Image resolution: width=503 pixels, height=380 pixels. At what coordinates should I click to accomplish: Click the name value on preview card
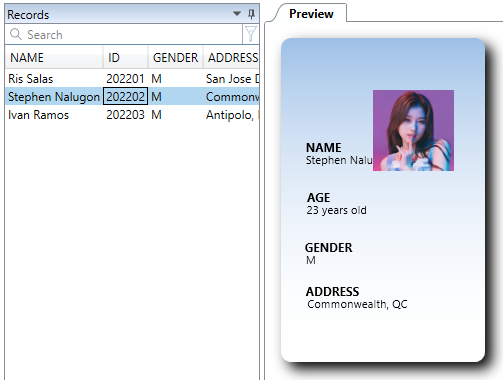pos(339,160)
